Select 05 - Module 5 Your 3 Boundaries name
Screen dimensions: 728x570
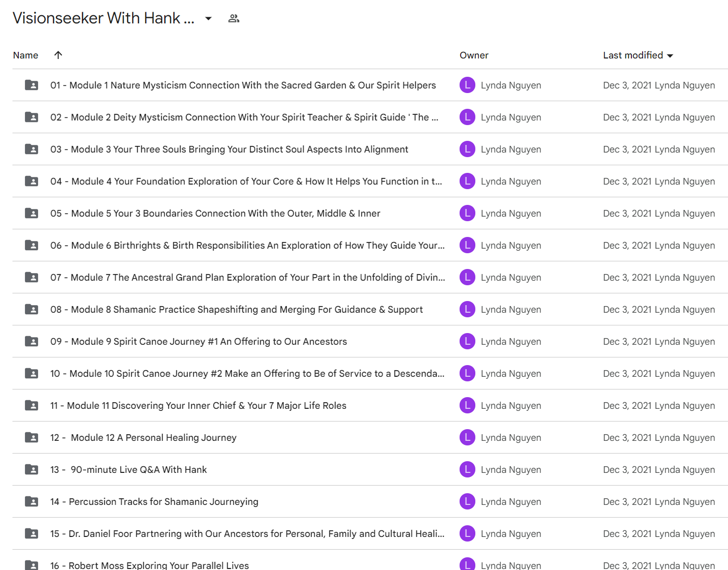click(x=215, y=213)
